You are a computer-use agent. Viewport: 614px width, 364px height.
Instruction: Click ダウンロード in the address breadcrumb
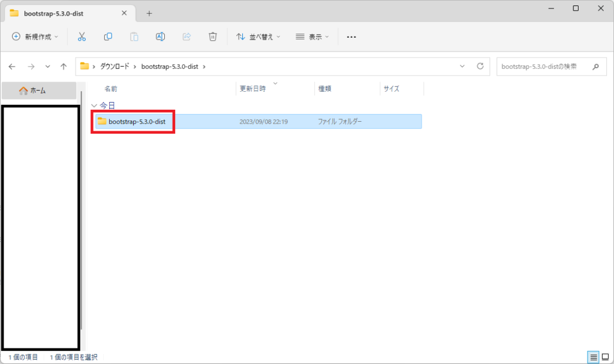pyautogui.click(x=115, y=67)
